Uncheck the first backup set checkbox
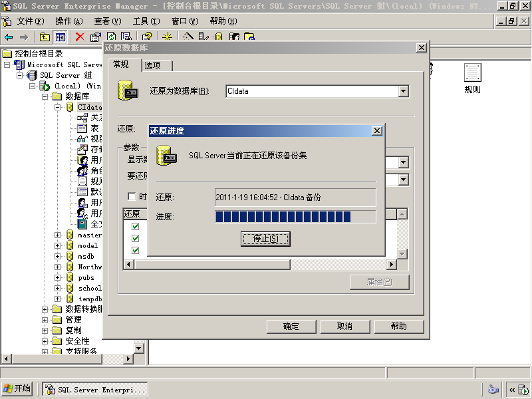The image size is (532, 399). (135, 226)
